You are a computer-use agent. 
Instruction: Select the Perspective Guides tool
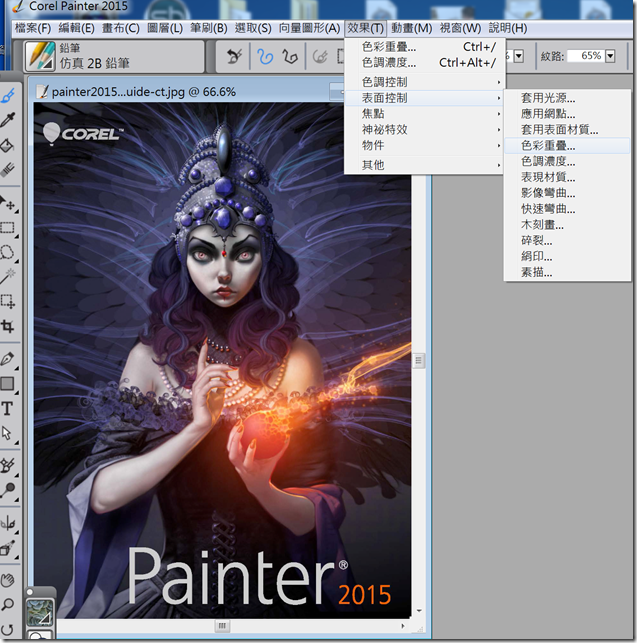[8, 548]
